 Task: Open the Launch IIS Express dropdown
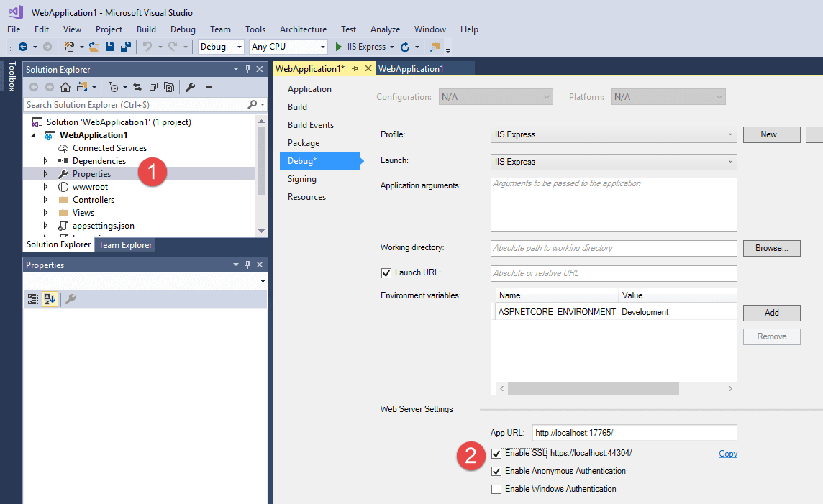click(614, 162)
